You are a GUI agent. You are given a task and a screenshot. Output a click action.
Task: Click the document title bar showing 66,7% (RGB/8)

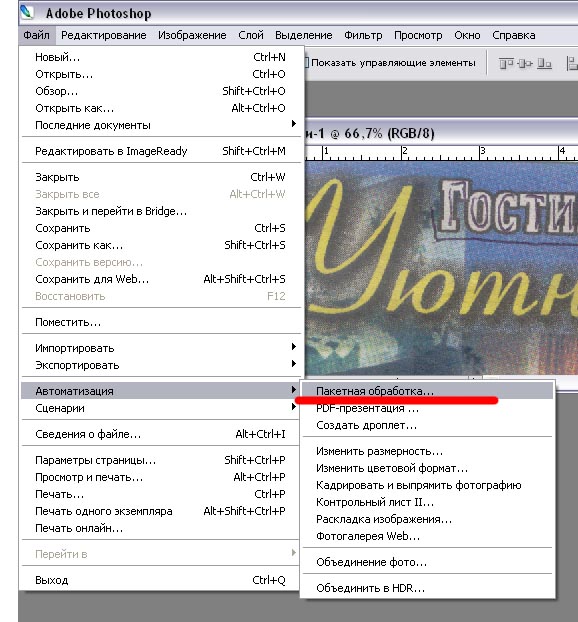pos(440,133)
